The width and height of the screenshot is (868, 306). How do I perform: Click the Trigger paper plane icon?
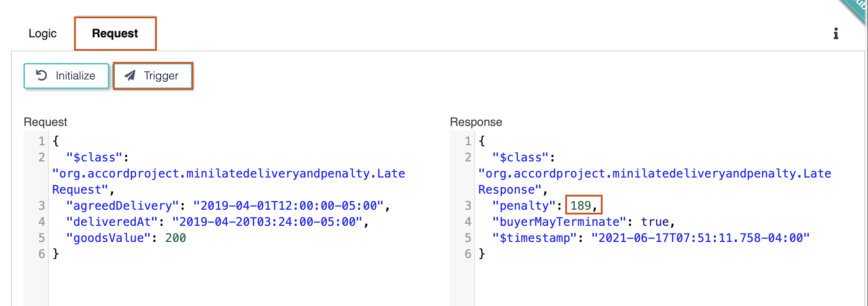coord(130,75)
